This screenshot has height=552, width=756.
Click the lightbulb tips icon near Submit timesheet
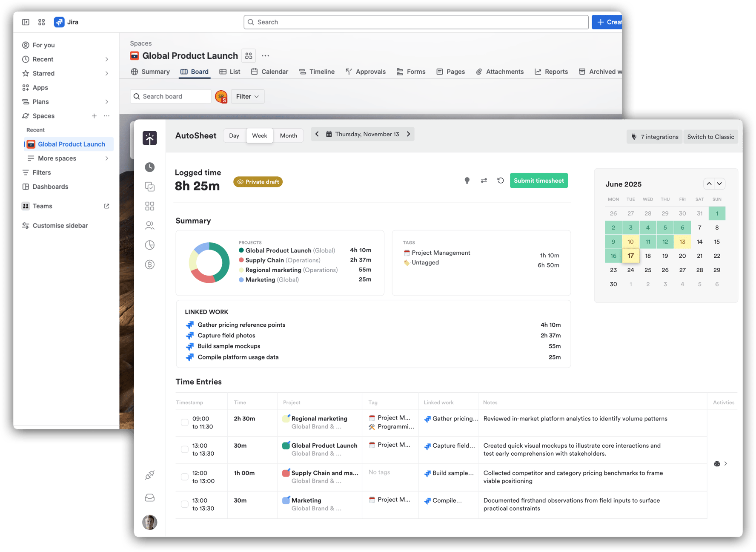tap(467, 180)
